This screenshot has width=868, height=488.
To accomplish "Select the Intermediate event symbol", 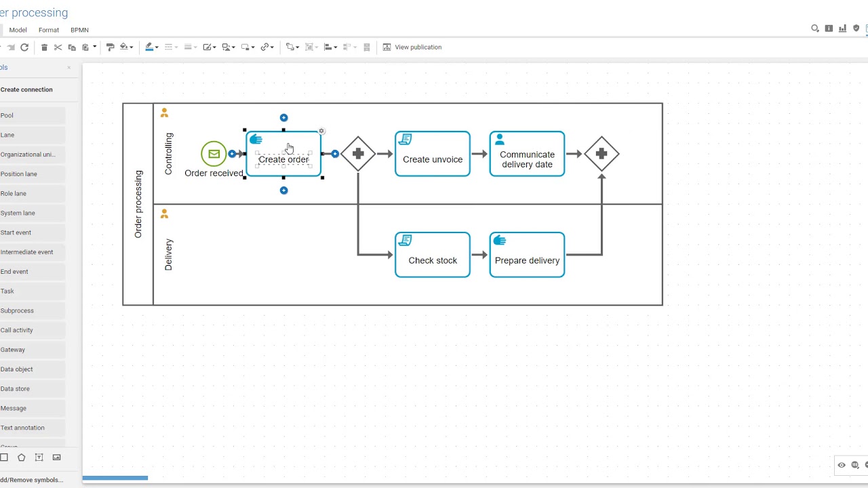I will (33, 252).
